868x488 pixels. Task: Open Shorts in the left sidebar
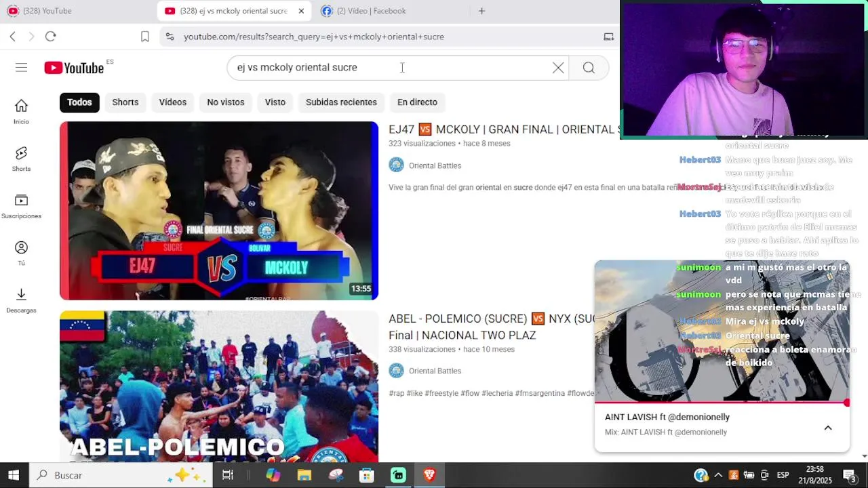(x=21, y=159)
